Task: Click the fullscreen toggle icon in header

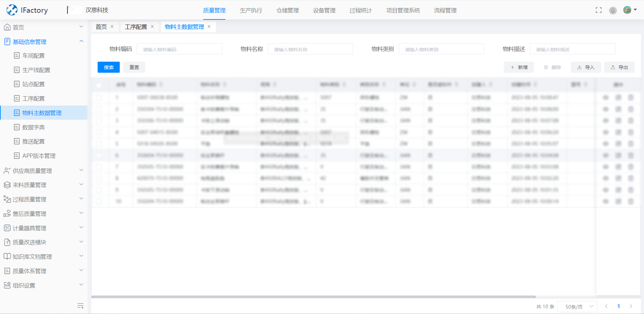Action: click(x=598, y=10)
